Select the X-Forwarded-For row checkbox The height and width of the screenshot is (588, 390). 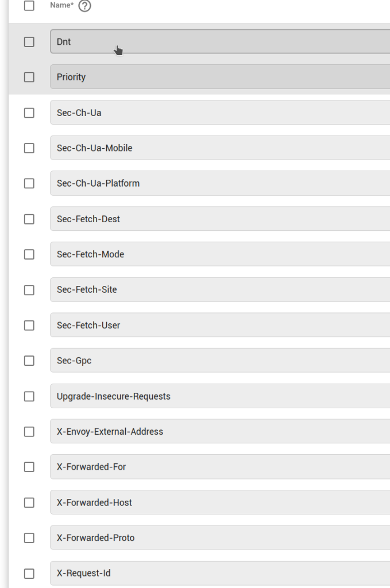(29, 467)
